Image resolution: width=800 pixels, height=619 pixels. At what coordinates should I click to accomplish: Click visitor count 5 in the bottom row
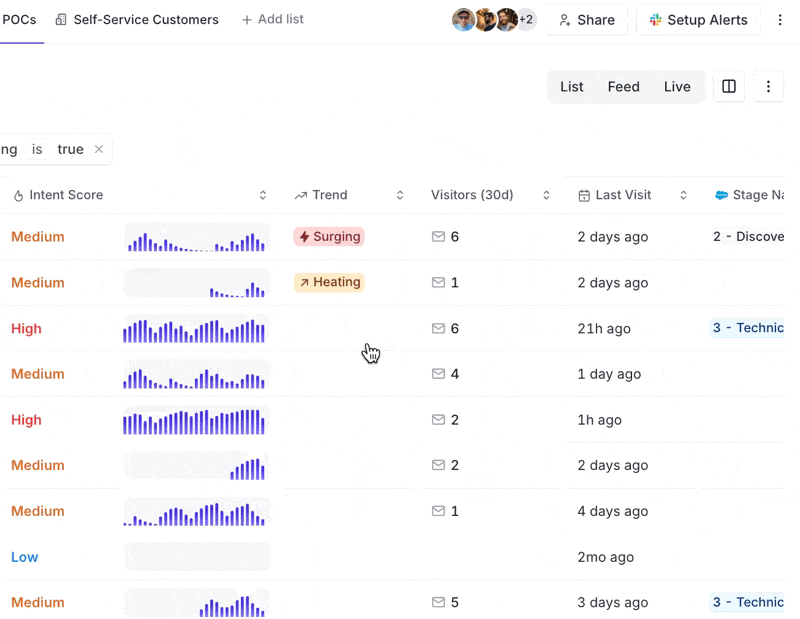455,602
